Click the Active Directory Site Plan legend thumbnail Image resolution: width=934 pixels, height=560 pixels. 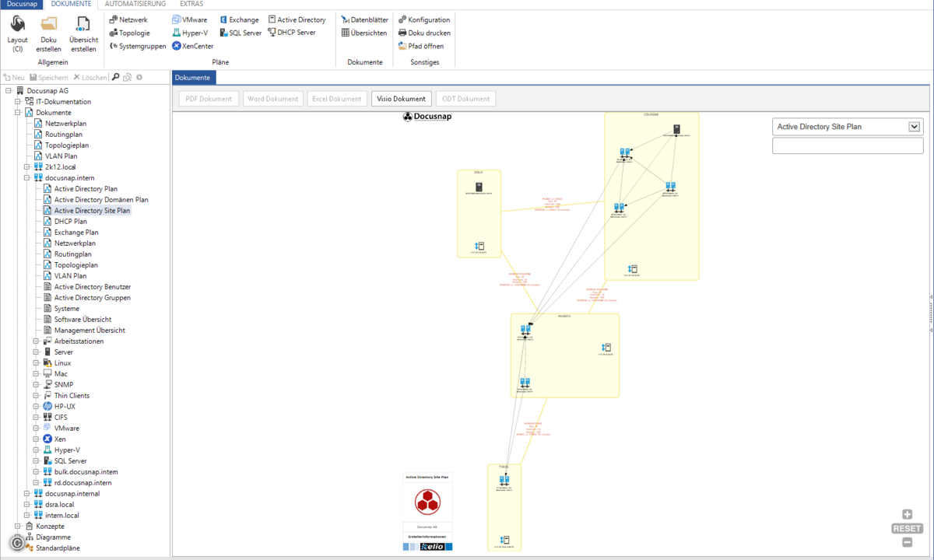427,512
